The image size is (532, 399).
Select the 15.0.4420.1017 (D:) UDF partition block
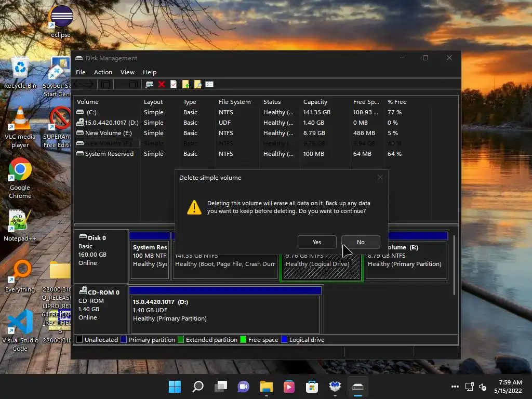coord(225,313)
